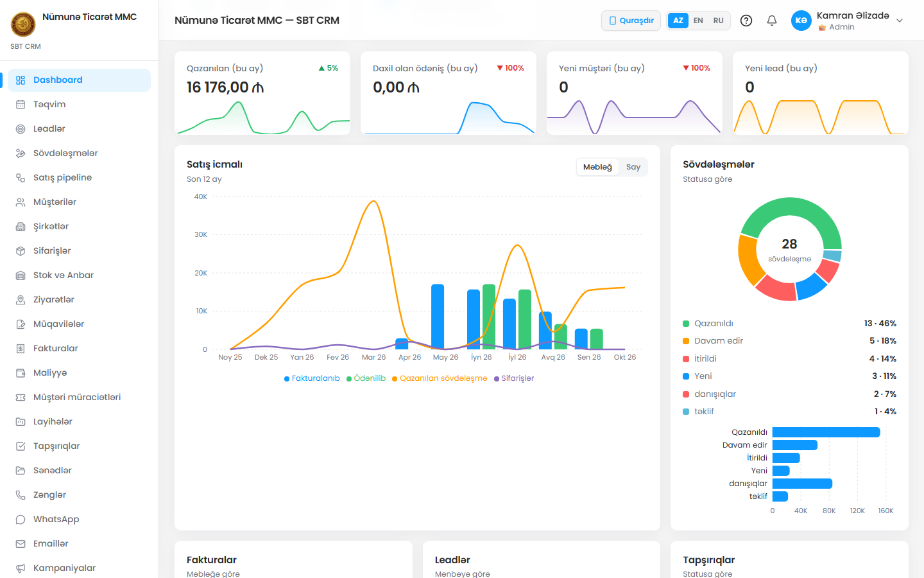Open the notifications bell

[772, 21]
